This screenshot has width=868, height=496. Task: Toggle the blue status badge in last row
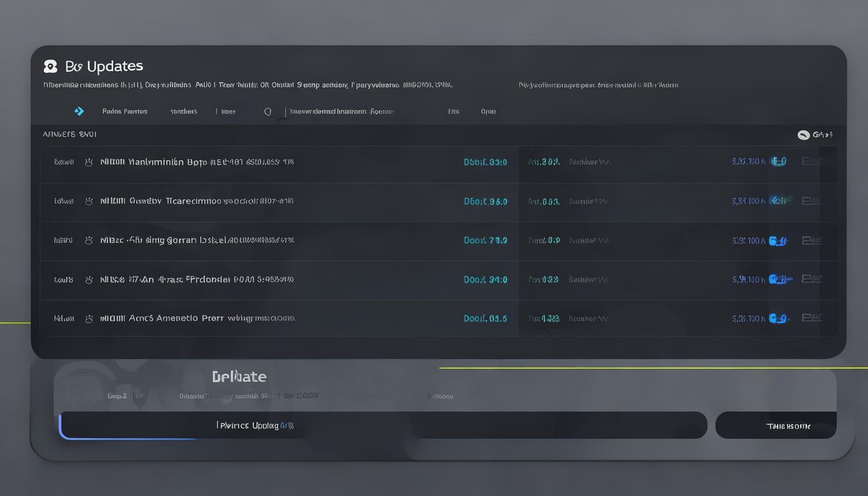(778, 318)
